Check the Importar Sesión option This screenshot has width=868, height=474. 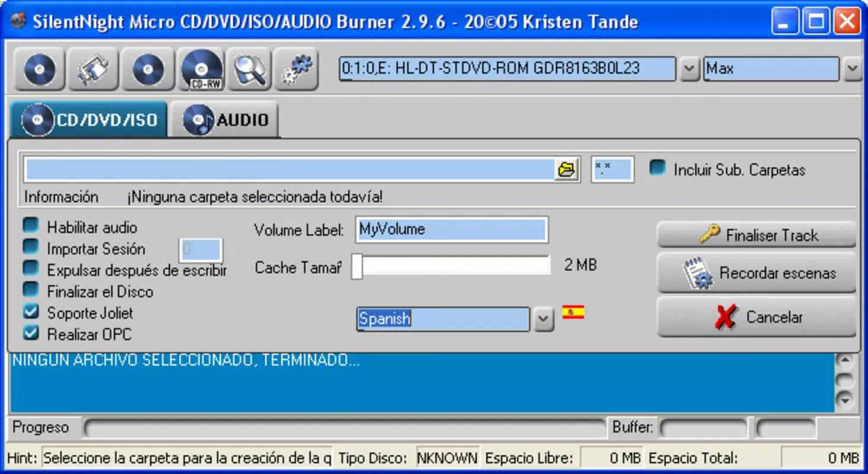(31, 248)
